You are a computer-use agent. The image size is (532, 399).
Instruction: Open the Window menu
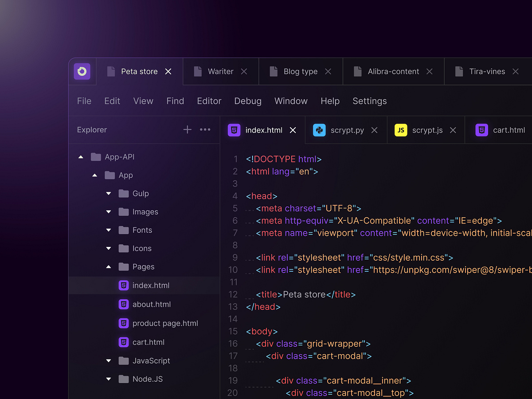291,101
